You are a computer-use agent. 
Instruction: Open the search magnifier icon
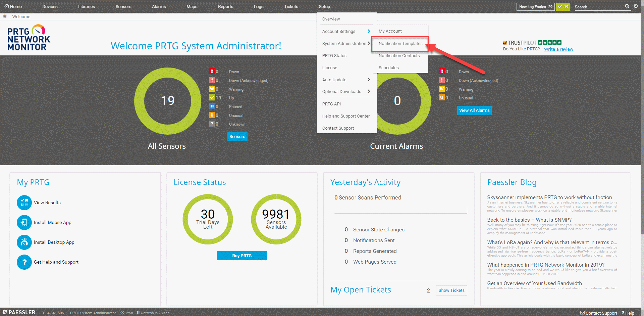627,6
